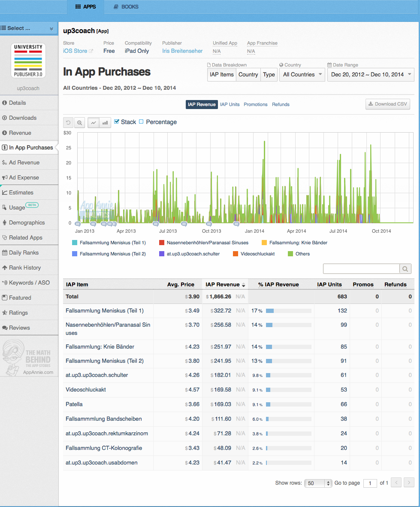Open Usage beta in the sidebar

[x=29, y=208]
